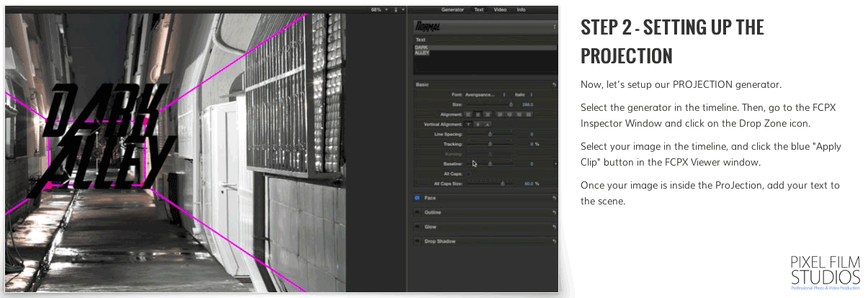Reset the Outline section parameters

pyautogui.click(x=554, y=212)
